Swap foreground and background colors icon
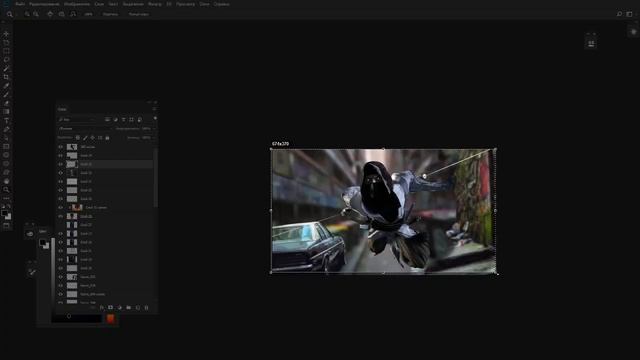The height and width of the screenshot is (360, 640). (x=9, y=207)
